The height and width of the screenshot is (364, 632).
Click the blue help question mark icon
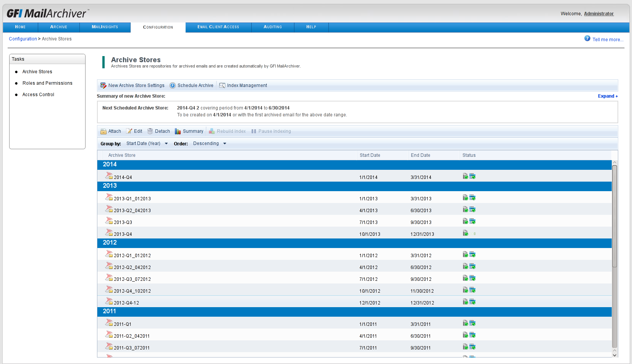pyautogui.click(x=587, y=38)
